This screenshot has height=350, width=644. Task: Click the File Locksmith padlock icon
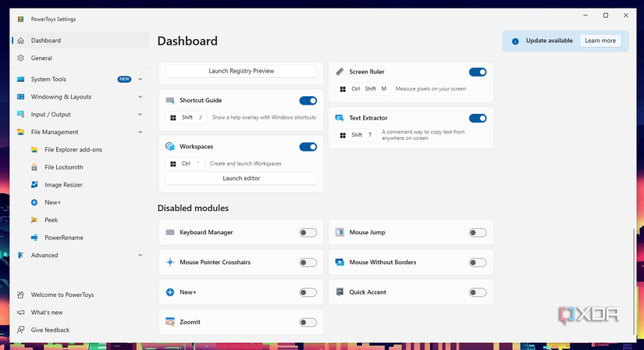click(34, 167)
